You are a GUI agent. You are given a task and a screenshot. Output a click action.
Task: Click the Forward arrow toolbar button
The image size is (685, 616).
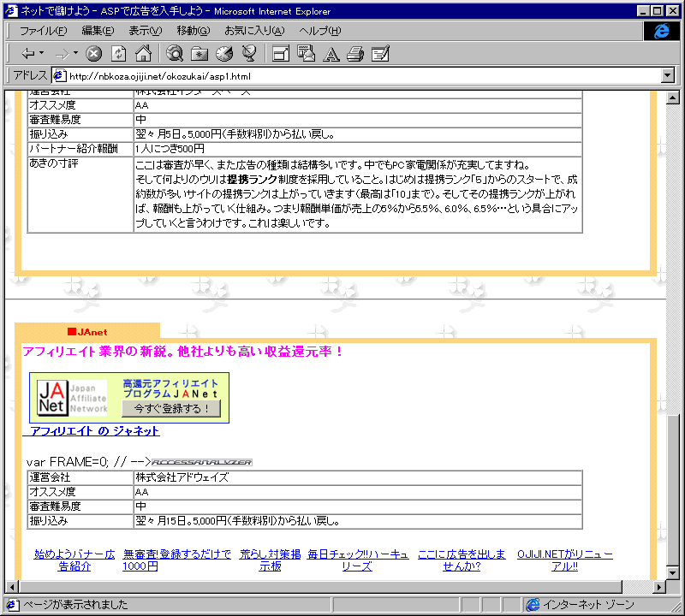63,54
